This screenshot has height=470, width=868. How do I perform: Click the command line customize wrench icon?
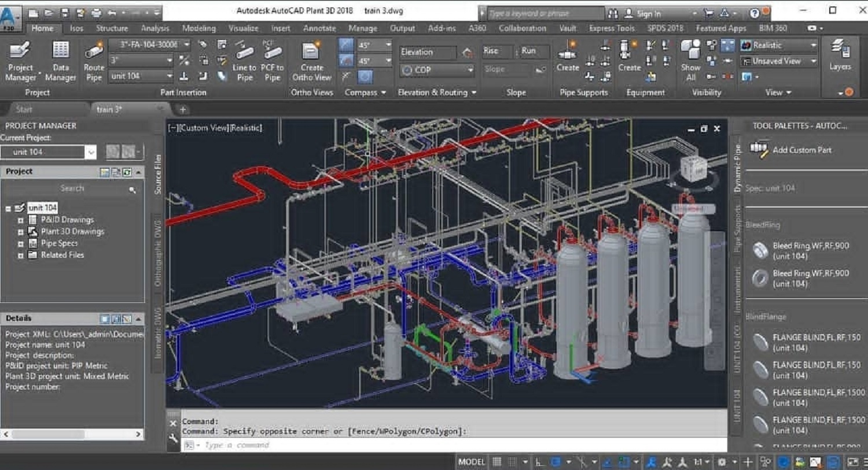(173, 439)
